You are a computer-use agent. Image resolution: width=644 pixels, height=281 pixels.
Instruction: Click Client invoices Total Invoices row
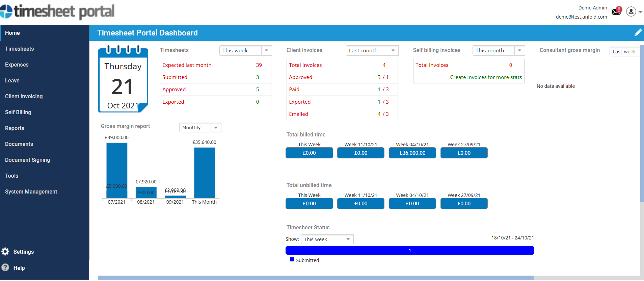tap(342, 65)
